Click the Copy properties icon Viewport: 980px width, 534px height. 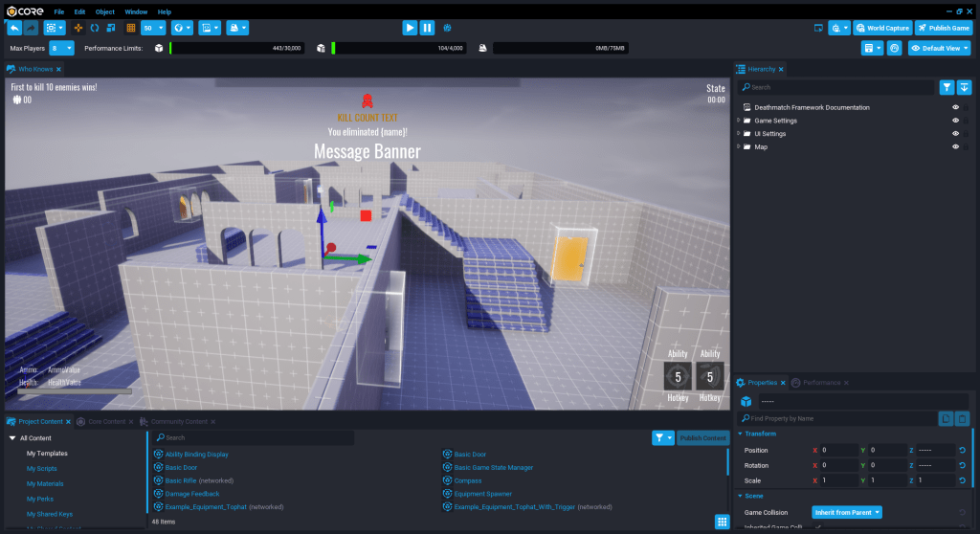(945, 418)
